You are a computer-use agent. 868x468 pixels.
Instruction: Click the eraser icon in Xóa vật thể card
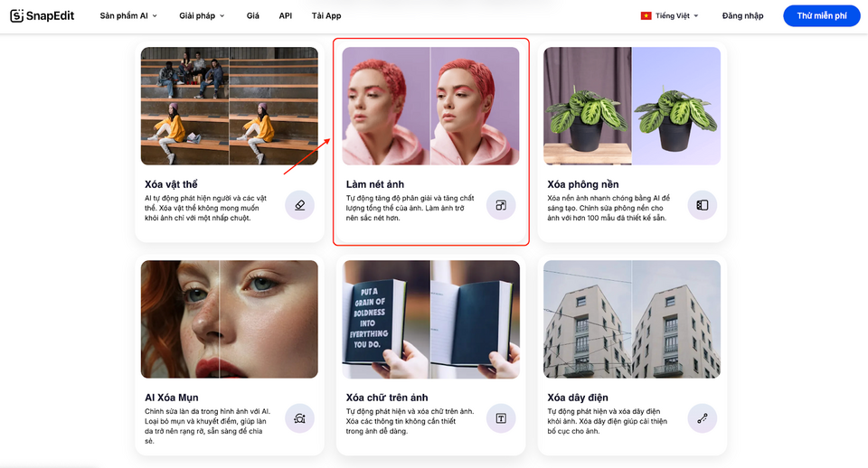point(299,205)
